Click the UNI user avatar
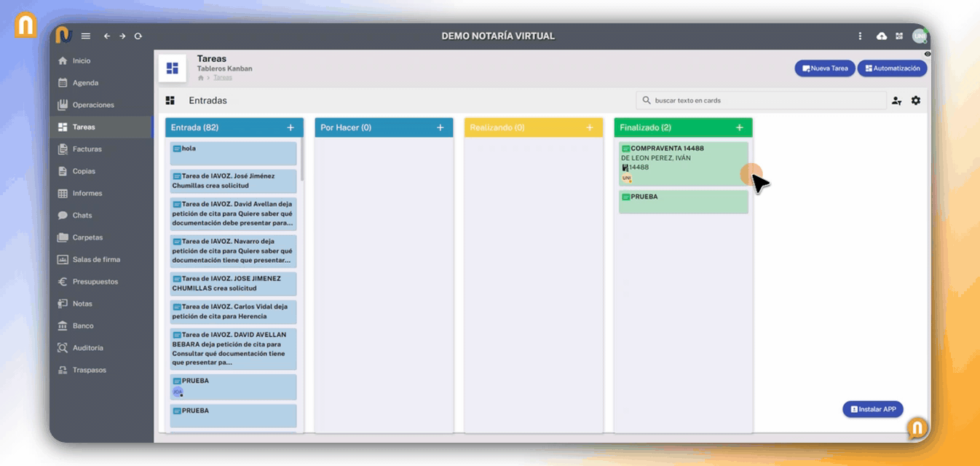The height and width of the screenshot is (466, 980). pos(920,36)
